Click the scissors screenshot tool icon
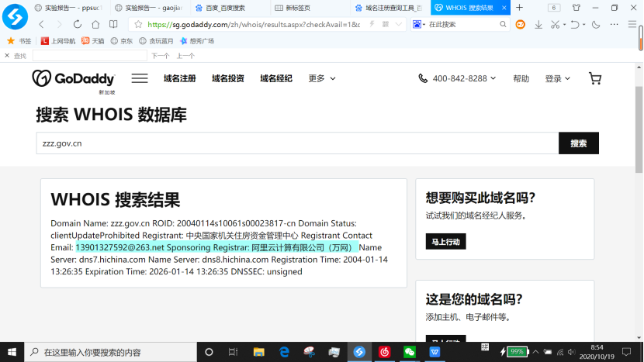 555,25
